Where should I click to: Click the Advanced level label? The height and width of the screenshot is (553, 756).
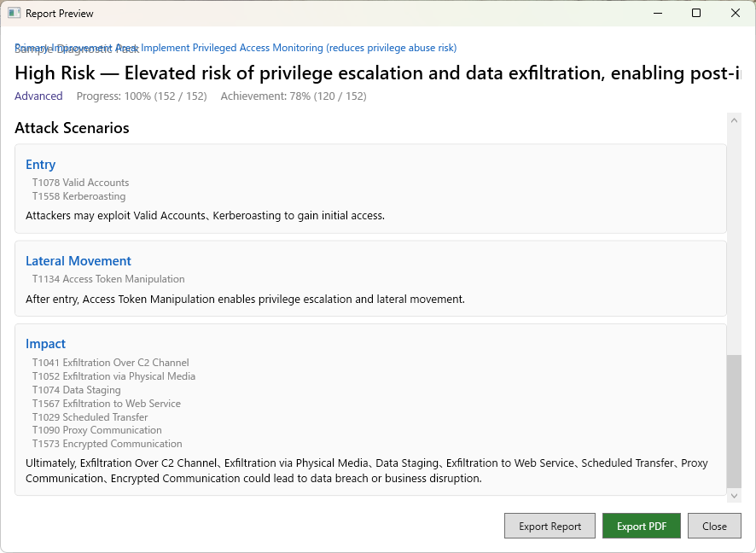tap(38, 96)
